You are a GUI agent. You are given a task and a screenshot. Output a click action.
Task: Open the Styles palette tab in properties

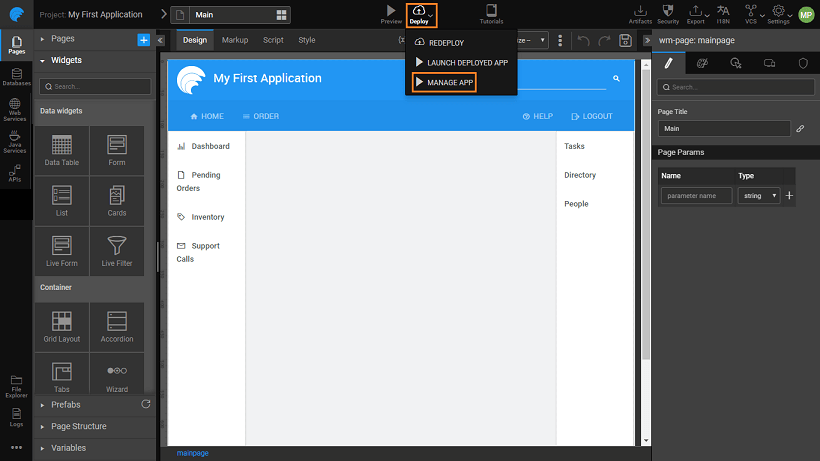coord(701,63)
